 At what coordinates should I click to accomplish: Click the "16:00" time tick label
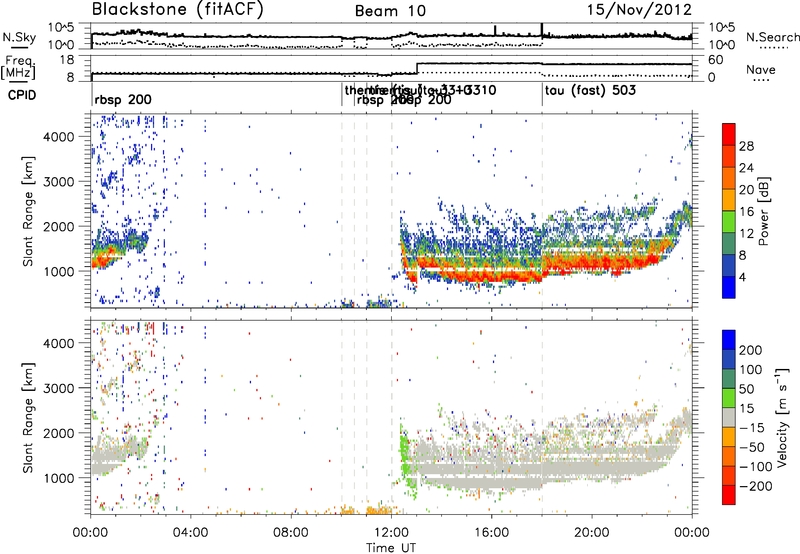[491, 533]
